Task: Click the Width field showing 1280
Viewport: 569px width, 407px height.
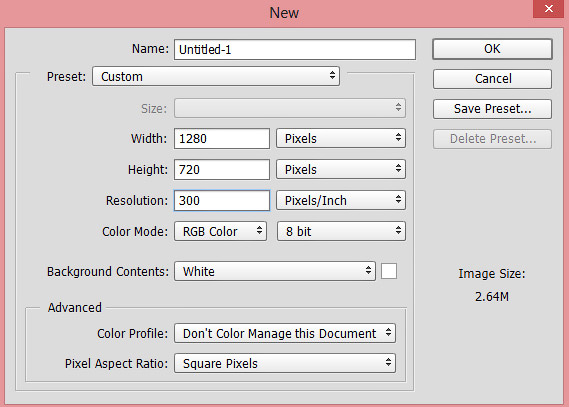Action: 222,139
